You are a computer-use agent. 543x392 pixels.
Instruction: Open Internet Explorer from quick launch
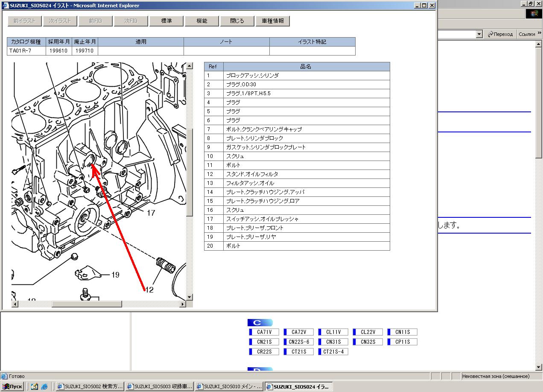click(44, 387)
